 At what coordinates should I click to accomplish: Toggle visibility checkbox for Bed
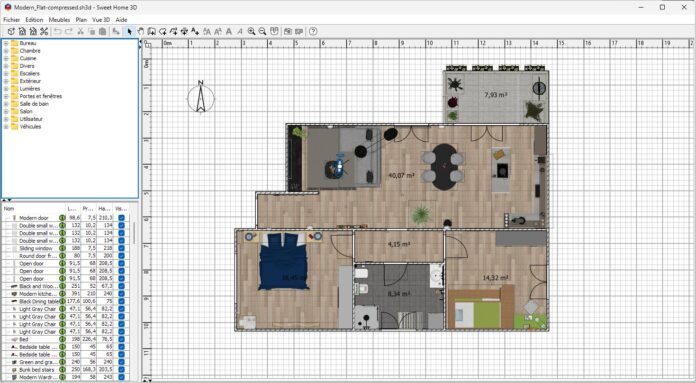tap(121, 340)
